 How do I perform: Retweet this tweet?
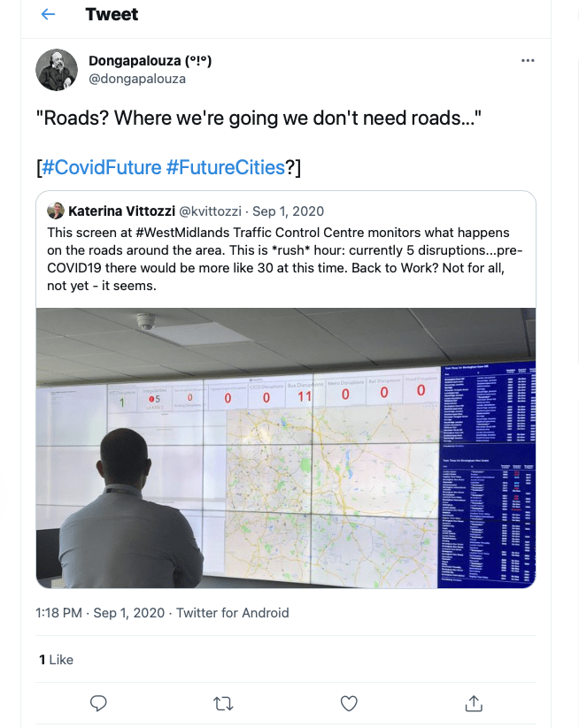(x=224, y=703)
